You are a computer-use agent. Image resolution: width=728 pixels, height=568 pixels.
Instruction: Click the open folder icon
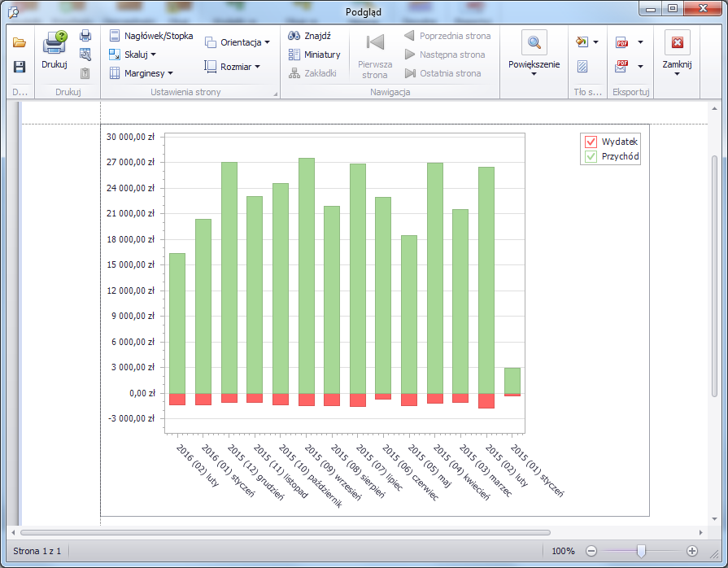20,42
